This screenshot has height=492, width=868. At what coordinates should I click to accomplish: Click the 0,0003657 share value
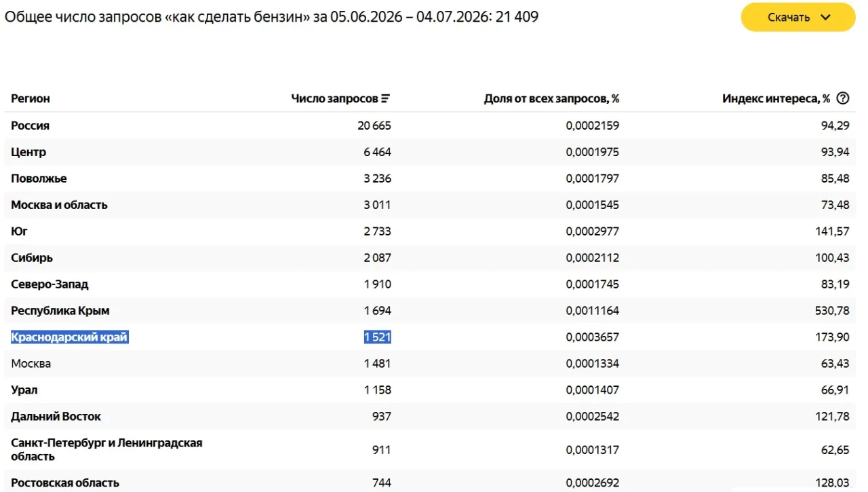coord(593,337)
